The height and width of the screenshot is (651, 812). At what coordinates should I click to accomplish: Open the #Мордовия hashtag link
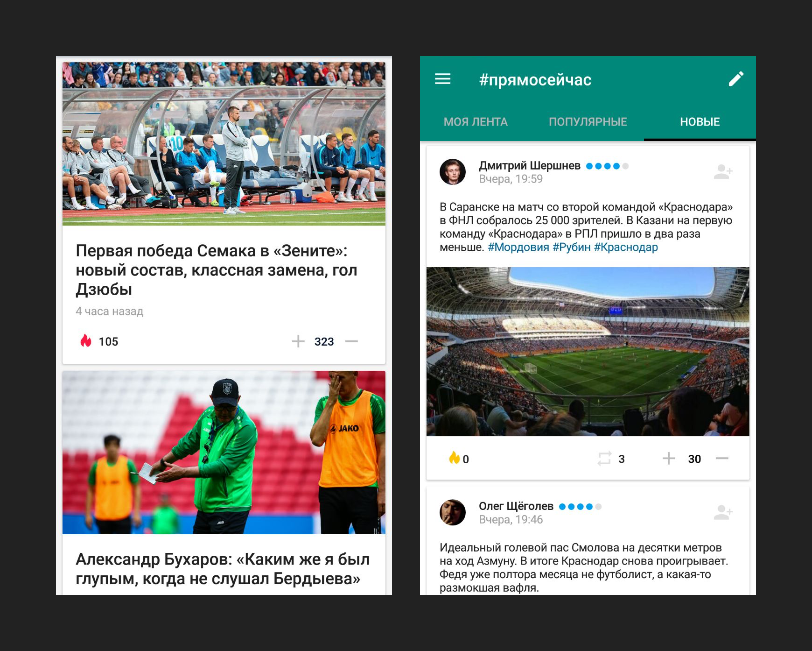point(518,247)
